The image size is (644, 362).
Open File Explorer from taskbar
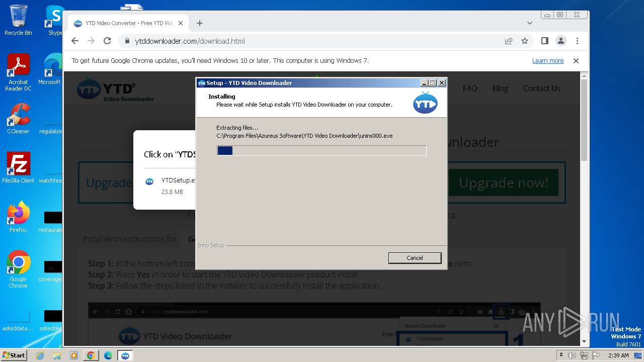[57, 355]
